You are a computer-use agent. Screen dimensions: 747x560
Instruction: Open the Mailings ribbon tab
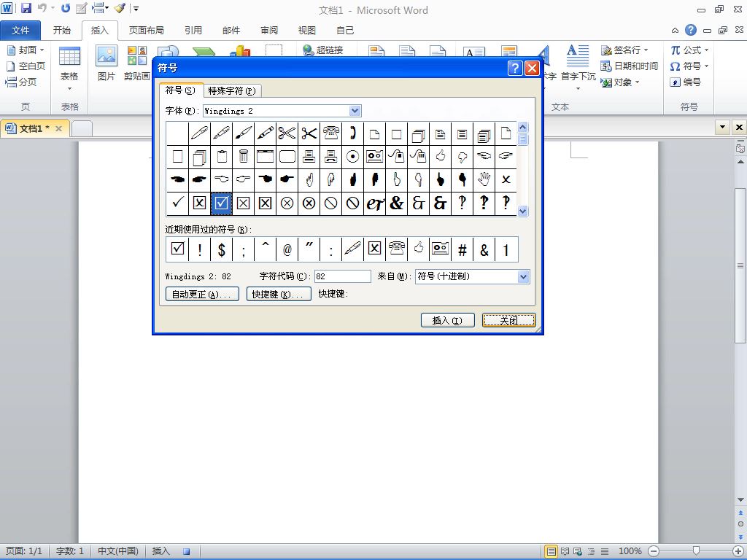tap(231, 31)
